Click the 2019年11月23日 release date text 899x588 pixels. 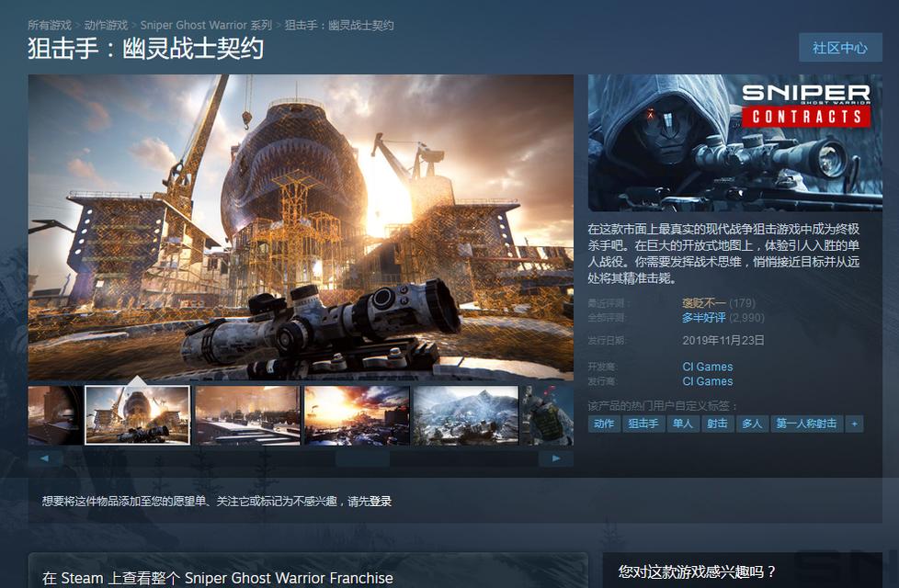pos(723,341)
